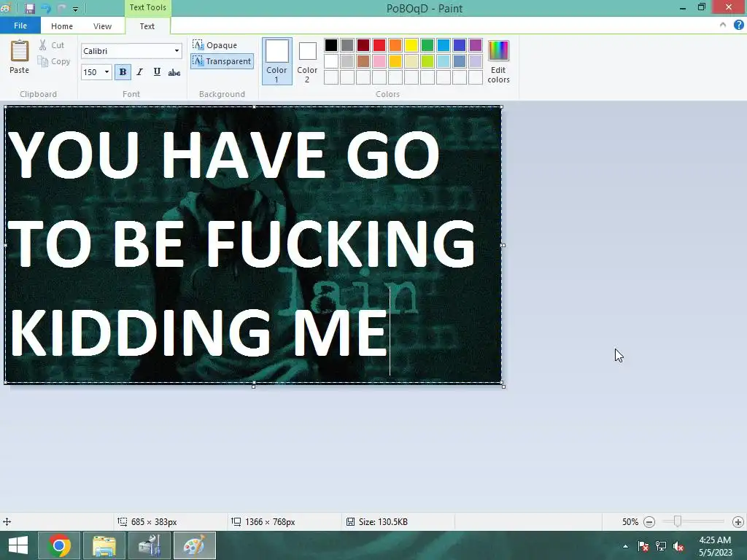
Task: Pick the gold color swatch
Action: point(395,61)
